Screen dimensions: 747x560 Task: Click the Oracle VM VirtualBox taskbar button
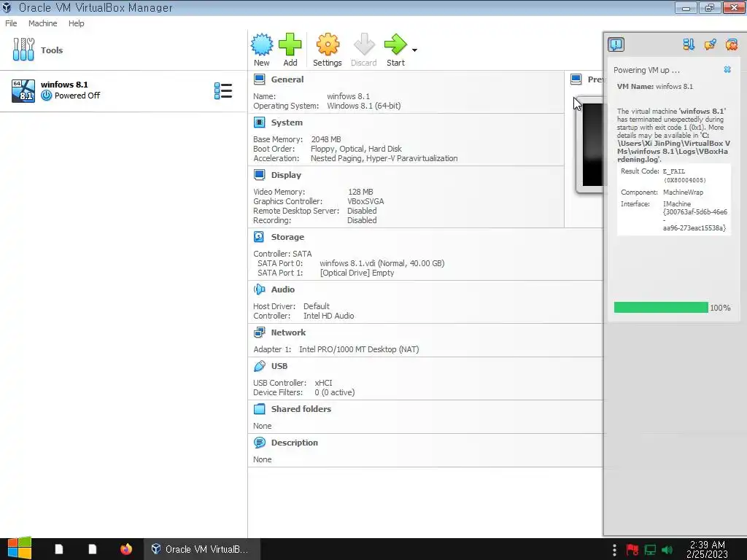tap(202, 549)
